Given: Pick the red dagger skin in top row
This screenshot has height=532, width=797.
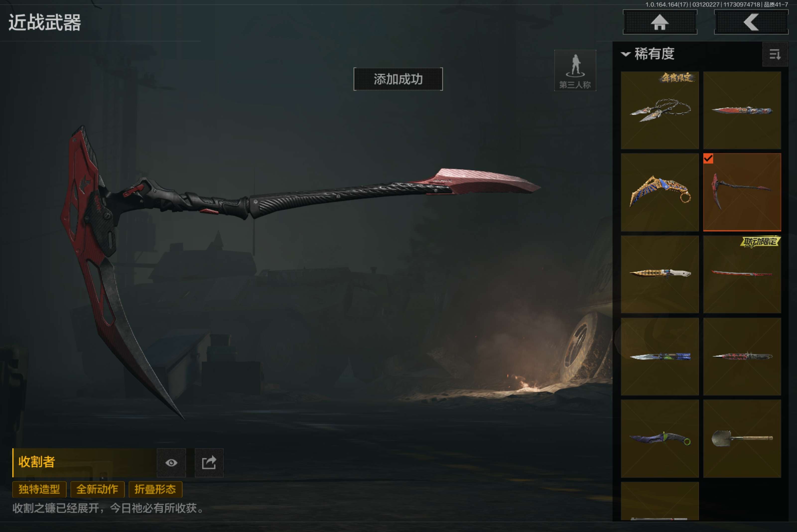Looking at the screenshot, I should point(742,110).
